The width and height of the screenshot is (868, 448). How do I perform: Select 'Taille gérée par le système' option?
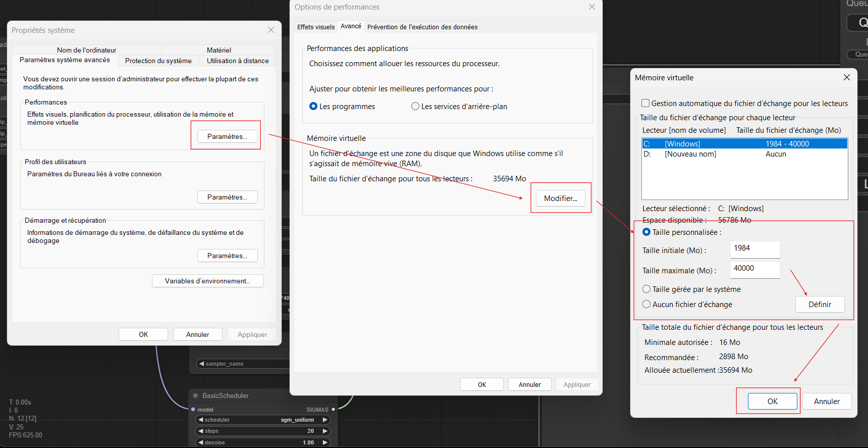click(646, 289)
